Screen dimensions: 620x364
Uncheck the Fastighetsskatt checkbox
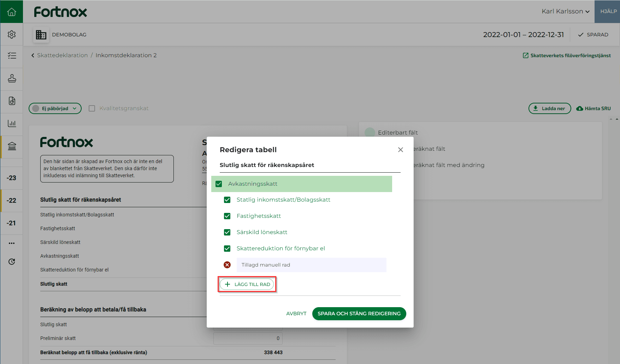pyautogui.click(x=227, y=216)
